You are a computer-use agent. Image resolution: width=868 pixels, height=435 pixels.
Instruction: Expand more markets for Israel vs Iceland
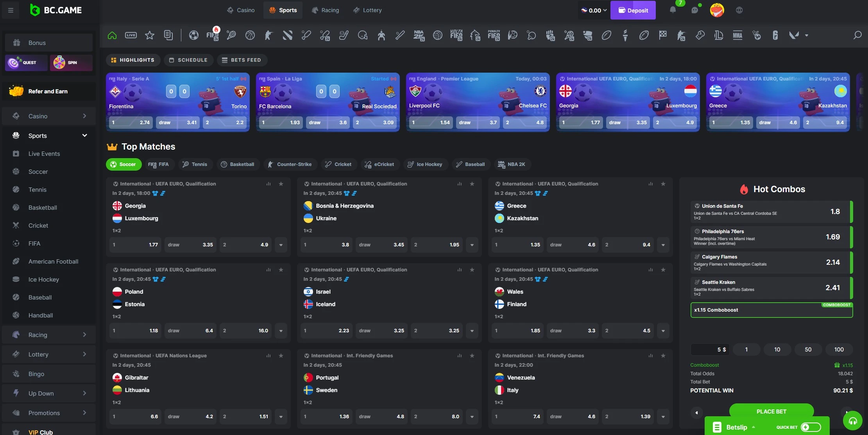pyautogui.click(x=472, y=331)
